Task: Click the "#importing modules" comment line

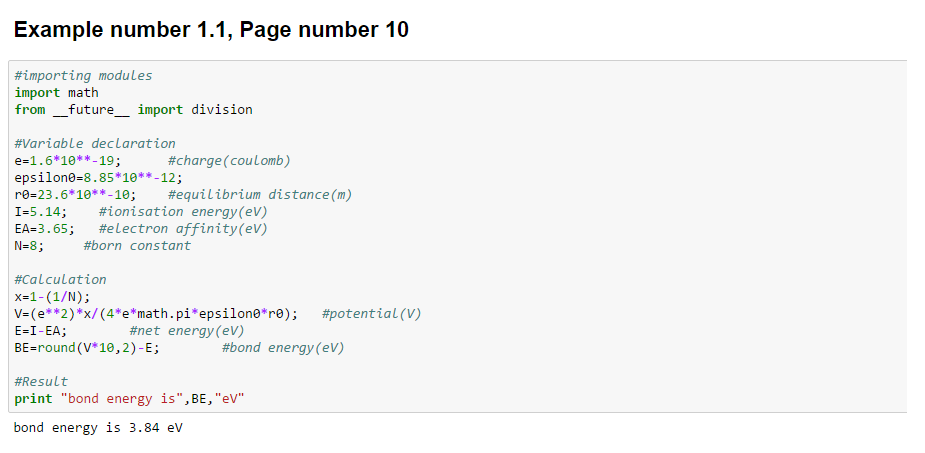Action: coord(83,76)
